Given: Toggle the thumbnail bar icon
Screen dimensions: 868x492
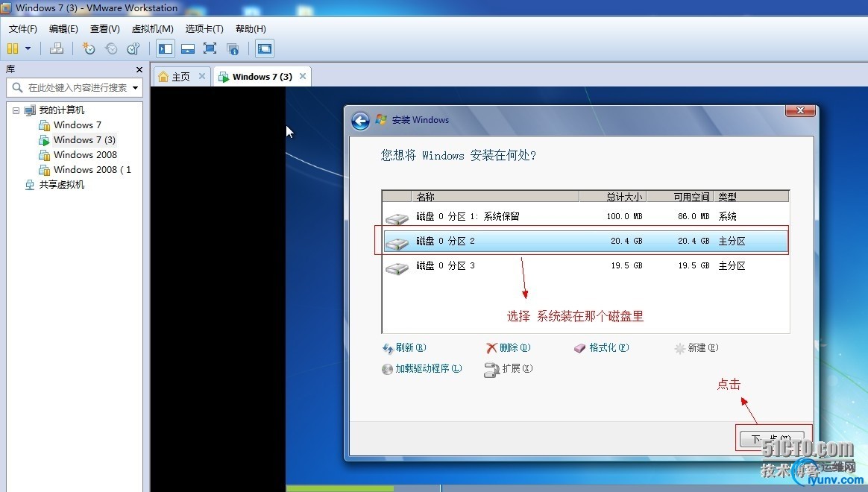Looking at the screenshot, I should tap(188, 48).
